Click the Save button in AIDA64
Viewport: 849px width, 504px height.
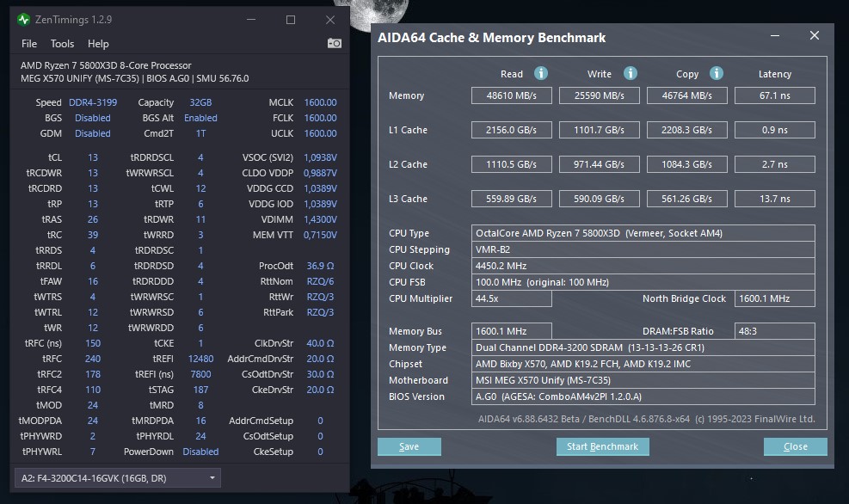(409, 446)
